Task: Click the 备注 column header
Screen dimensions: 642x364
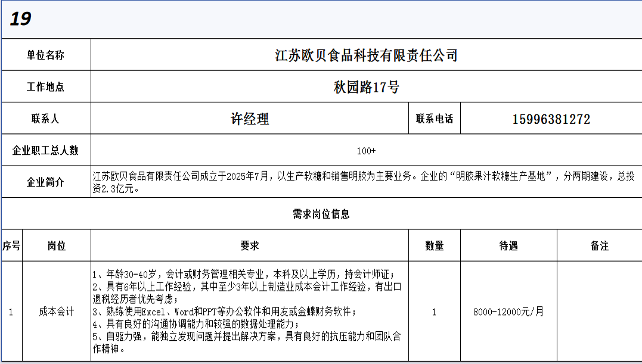Action: pos(599,245)
